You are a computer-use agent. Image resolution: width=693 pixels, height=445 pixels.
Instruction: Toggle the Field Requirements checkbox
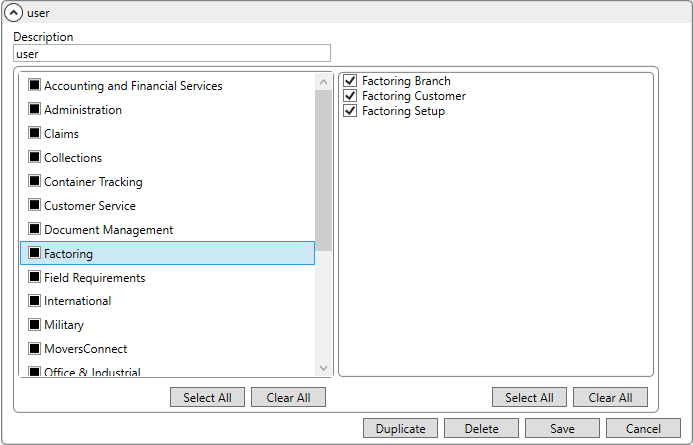(34, 277)
